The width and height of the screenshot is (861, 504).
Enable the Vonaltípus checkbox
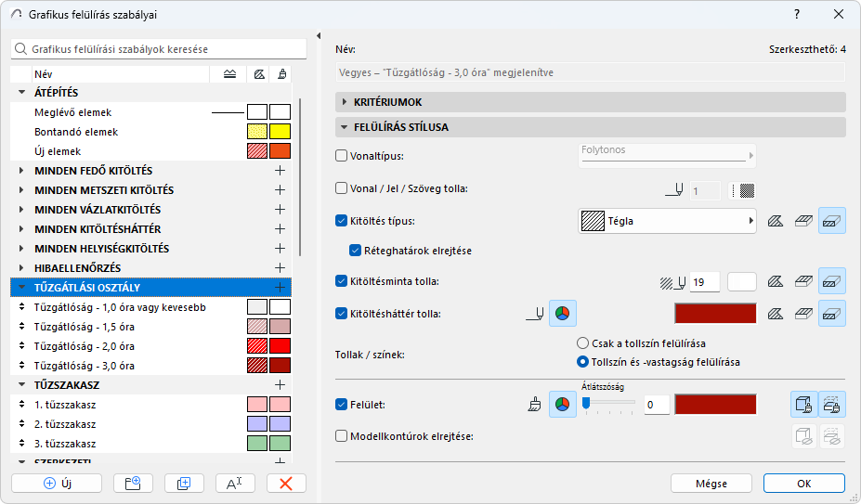point(342,156)
